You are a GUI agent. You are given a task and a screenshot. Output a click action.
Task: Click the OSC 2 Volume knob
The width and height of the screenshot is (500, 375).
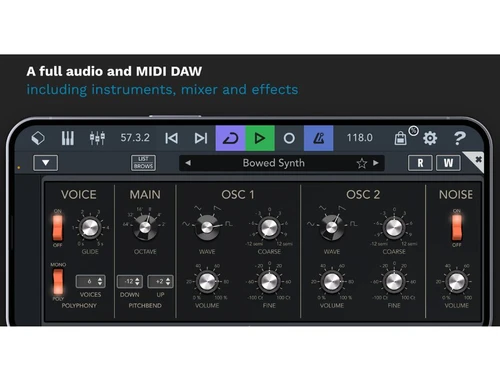pos(332,282)
